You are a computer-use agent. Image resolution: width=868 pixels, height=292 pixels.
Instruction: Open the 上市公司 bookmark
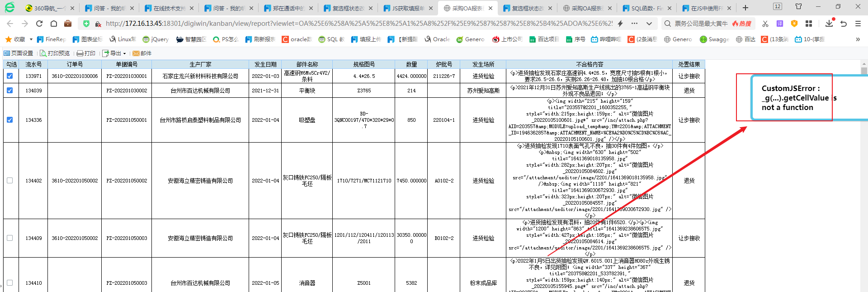pyautogui.click(x=507, y=39)
